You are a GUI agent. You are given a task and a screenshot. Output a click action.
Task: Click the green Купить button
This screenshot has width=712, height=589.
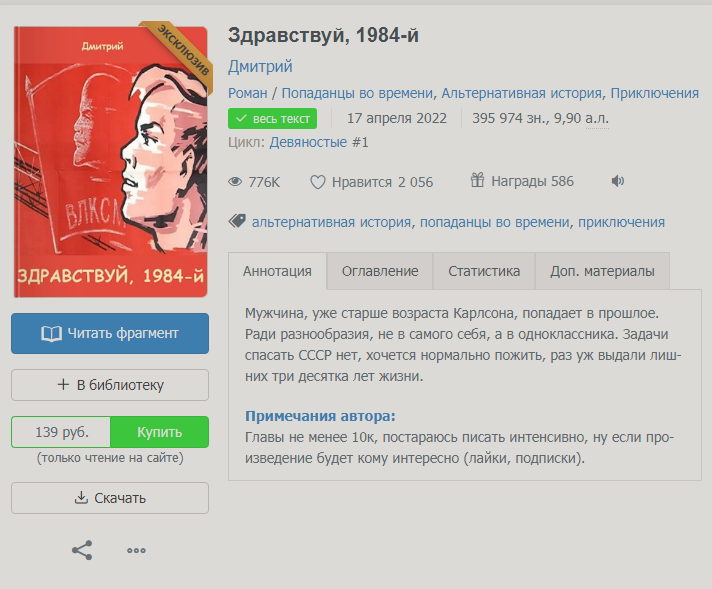click(x=159, y=432)
